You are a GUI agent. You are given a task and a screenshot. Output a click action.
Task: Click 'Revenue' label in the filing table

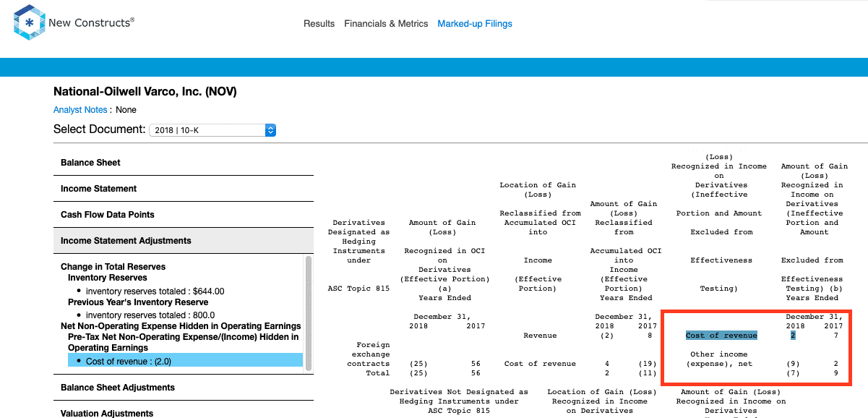[x=540, y=336]
